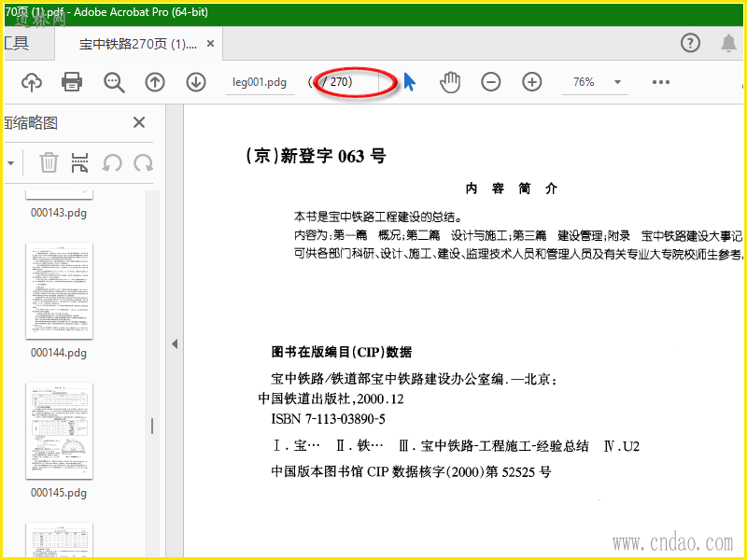
Task: Open the zoom percentage dropdown arrow
Action: pyautogui.click(x=617, y=82)
